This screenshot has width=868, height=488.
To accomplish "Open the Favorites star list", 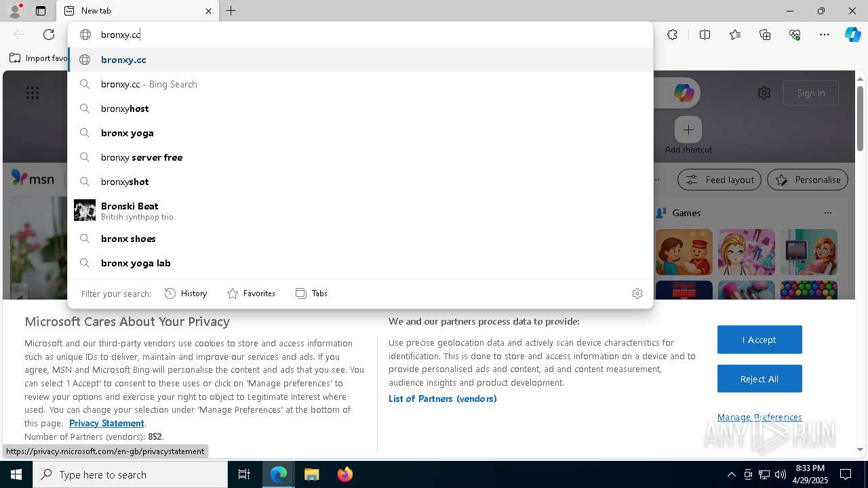I will point(735,35).
